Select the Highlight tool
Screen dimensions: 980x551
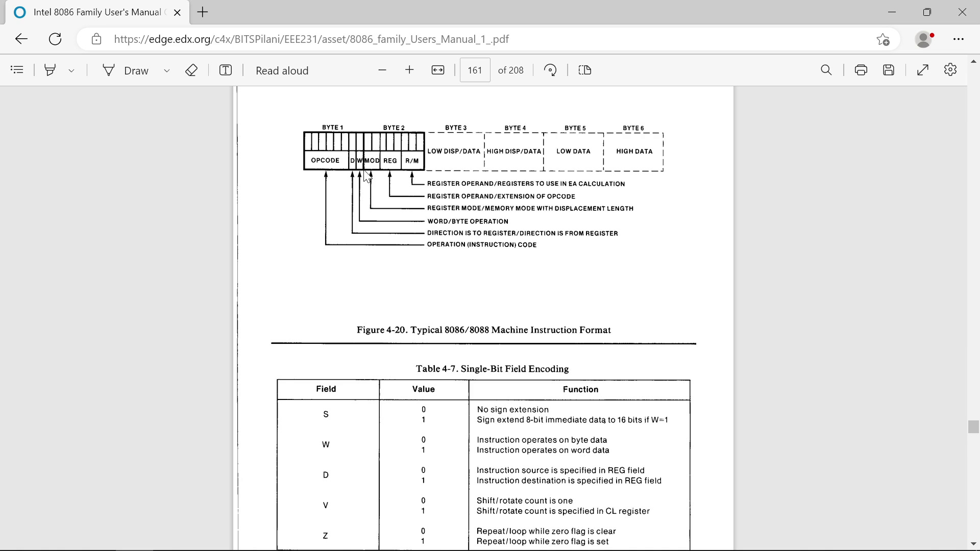click(50, 70)
